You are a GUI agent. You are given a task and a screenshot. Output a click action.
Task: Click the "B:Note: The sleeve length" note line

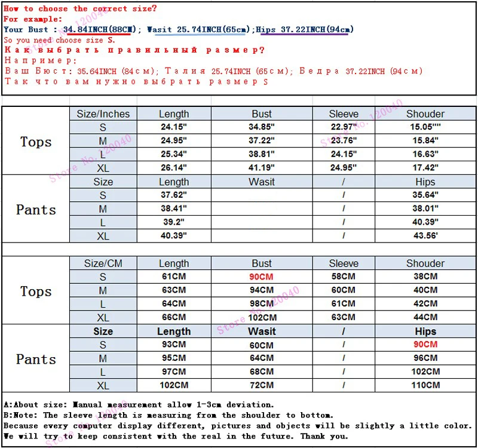168,415
